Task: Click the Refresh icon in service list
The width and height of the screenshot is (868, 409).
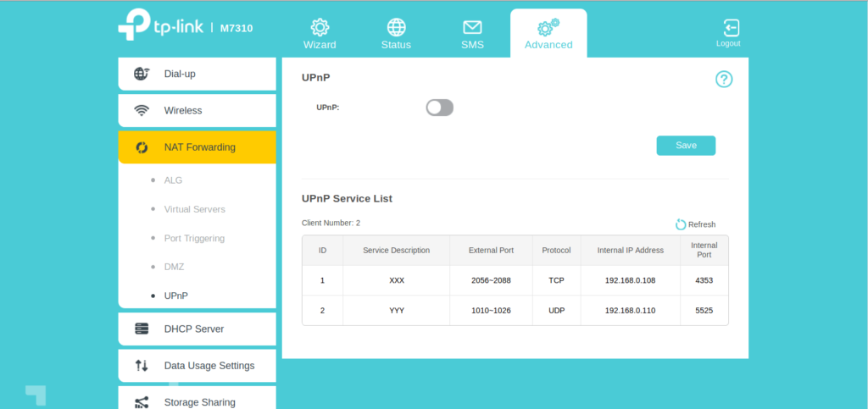Action: coord(680,224)
